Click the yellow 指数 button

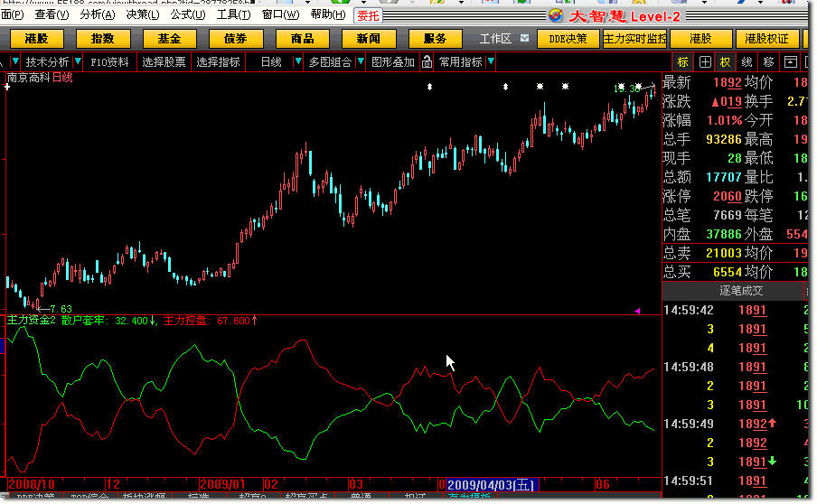[x=103, y=39]
